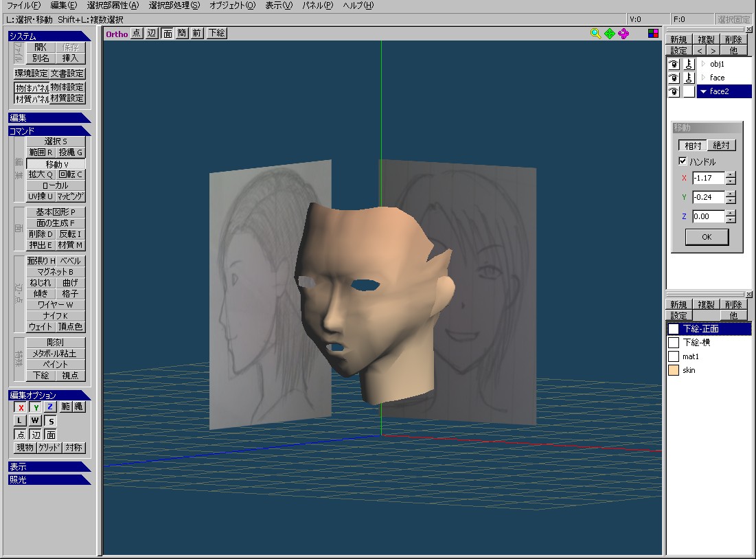Open the オブジェクト(O) menu

(232, 5)
